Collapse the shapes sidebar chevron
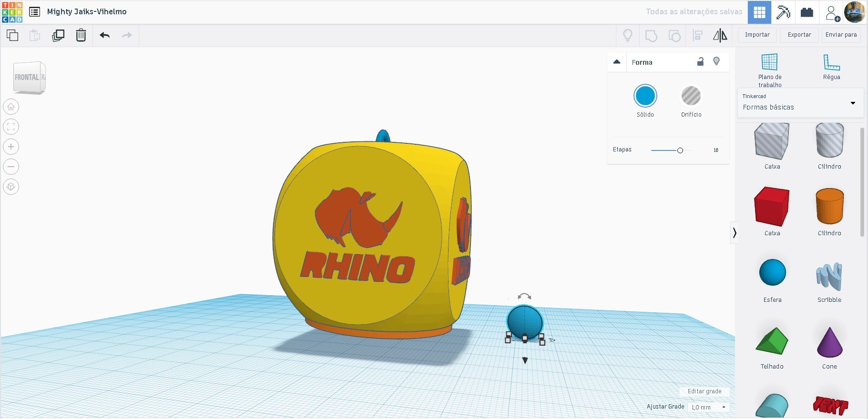Screen dimensions: 868x419 click(734, 232)
